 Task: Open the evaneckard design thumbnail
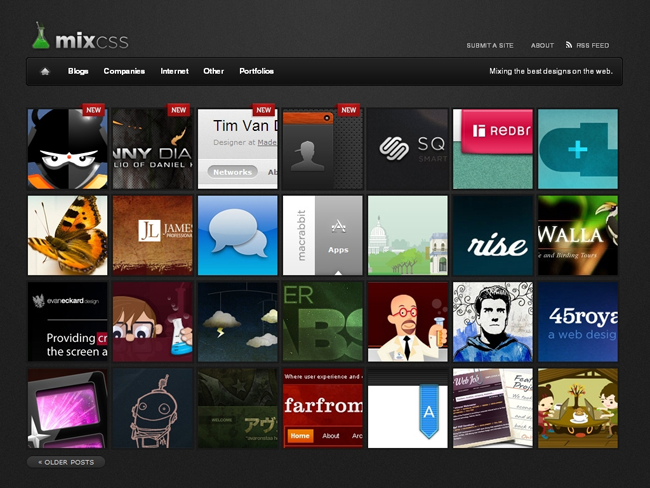pyautogui.click(x=68, y=322)
